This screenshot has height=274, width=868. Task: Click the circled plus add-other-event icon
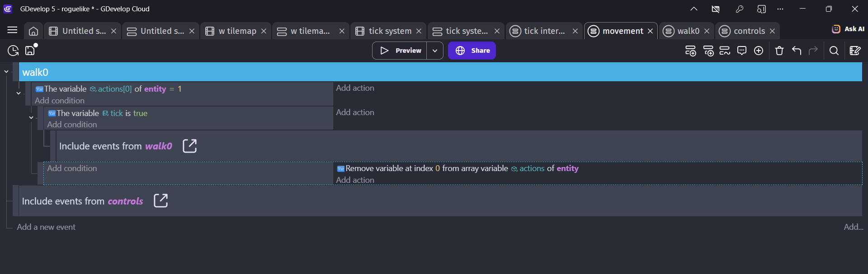click(x=759, y=51)
